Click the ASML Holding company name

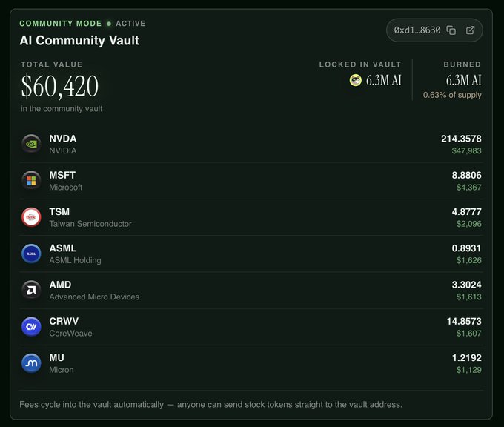point(75,260)
